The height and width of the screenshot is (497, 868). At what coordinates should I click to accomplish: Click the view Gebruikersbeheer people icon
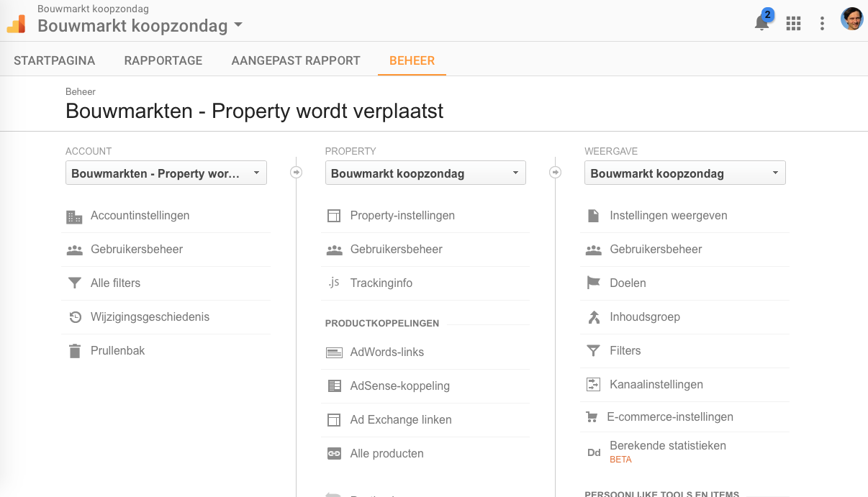(x=593, y=250)
